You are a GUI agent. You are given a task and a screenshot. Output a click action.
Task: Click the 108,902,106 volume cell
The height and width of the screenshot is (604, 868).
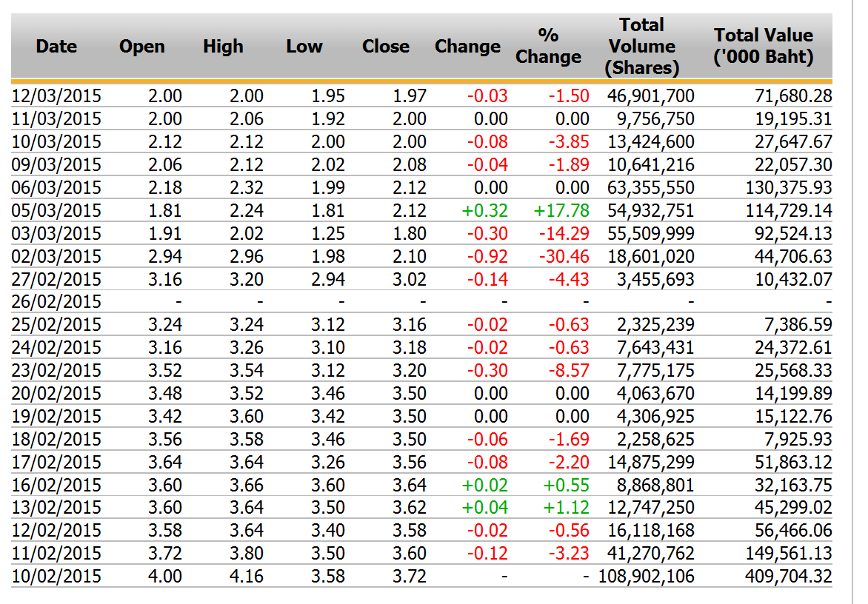(x=644, y=576)
